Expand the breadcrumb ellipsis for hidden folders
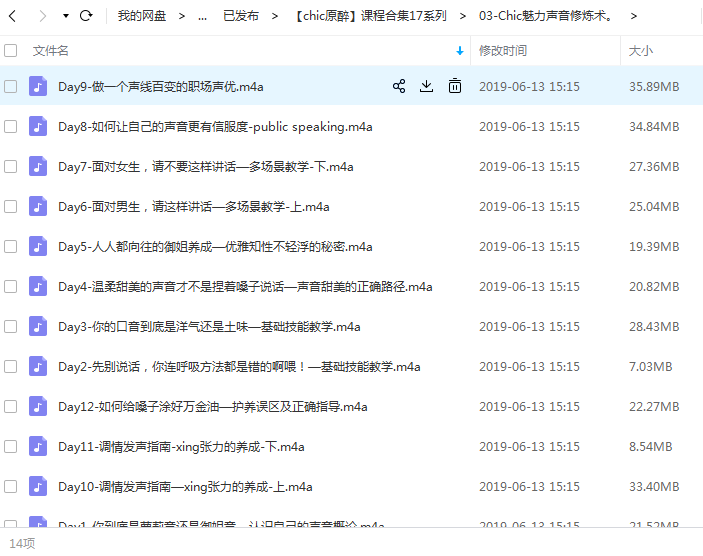 (203, 16)
